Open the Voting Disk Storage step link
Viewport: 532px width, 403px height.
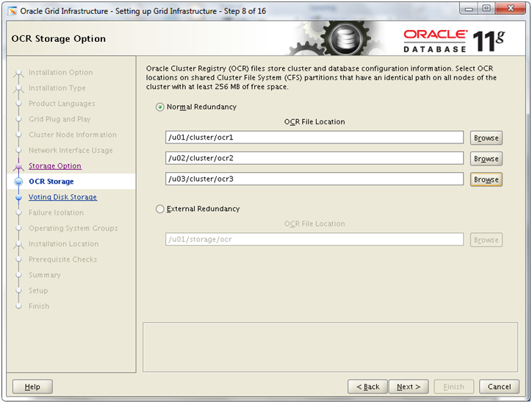[x=62, y=197]
